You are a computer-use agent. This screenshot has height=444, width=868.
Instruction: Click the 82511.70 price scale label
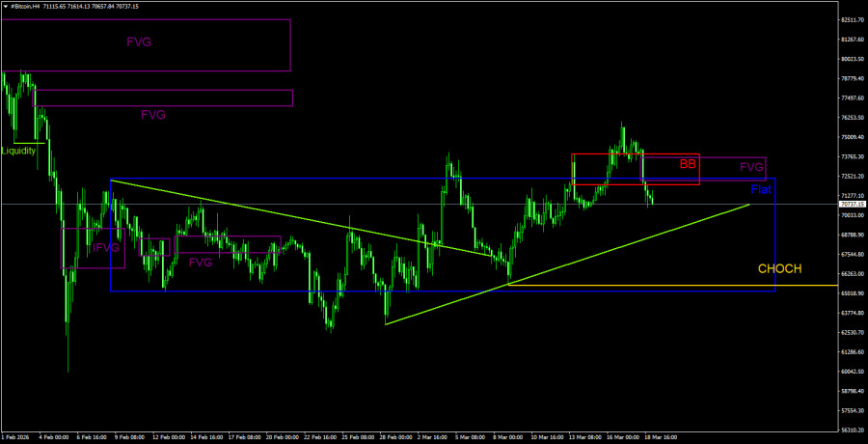click(x=852, y=20)
